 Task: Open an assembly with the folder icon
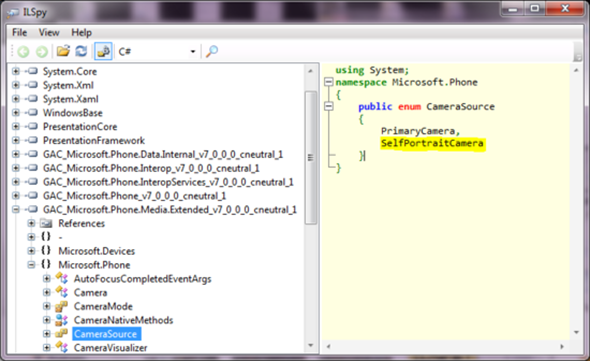point(63,51)
